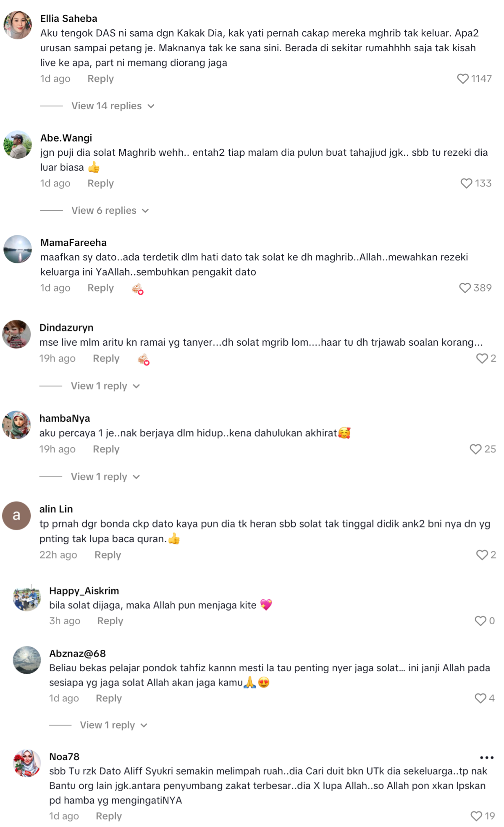
Task: Click the heart icon on Abznaz@68's comment
Action: (480, 698)
